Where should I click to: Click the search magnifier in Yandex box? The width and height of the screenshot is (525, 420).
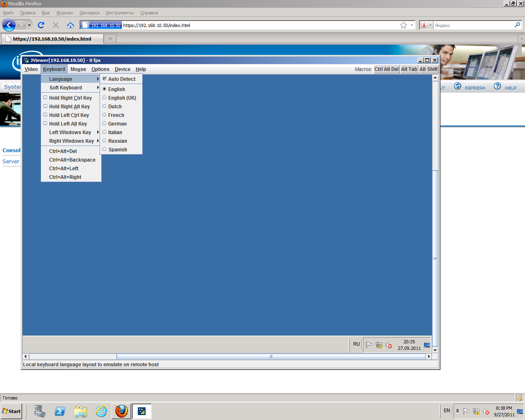click(x=517, y=25)
